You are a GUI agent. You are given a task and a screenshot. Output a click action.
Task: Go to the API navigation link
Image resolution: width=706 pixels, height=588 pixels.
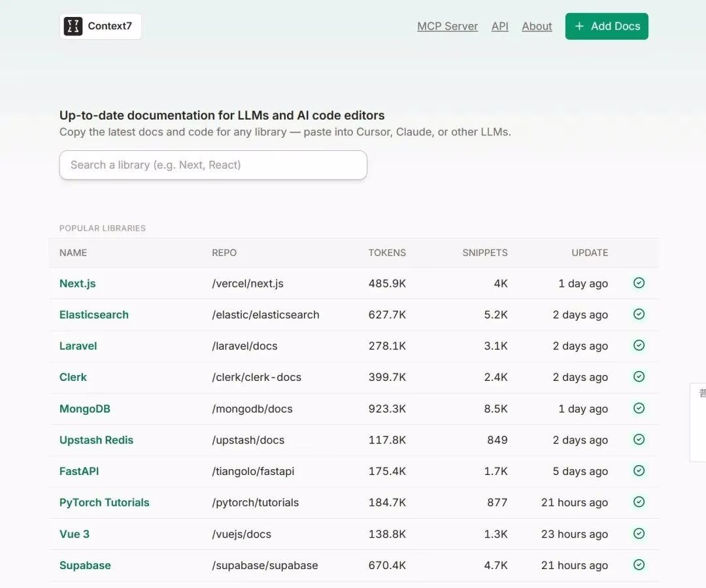(499, 26)
